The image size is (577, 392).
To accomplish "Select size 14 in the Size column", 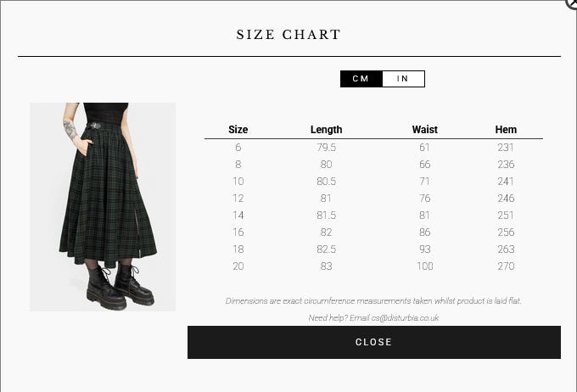I will [x=238, y=216].
